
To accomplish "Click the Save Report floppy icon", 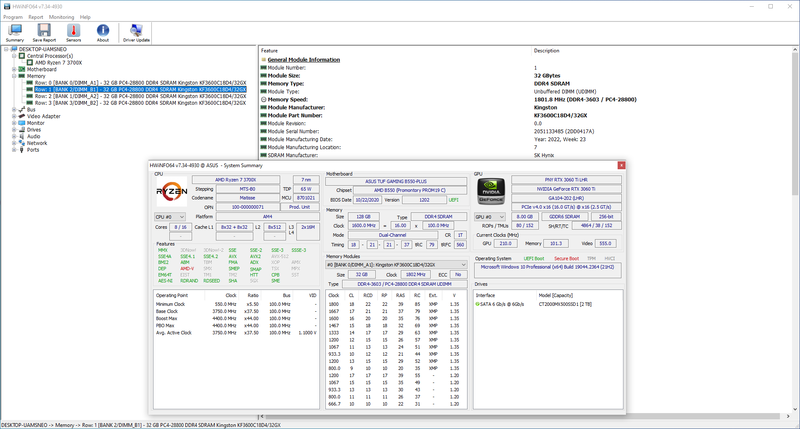I will tap(44, 33).
